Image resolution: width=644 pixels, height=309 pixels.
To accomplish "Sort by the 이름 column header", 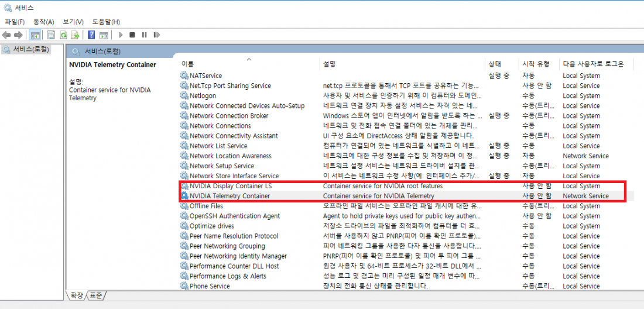I will click(248, 64).
